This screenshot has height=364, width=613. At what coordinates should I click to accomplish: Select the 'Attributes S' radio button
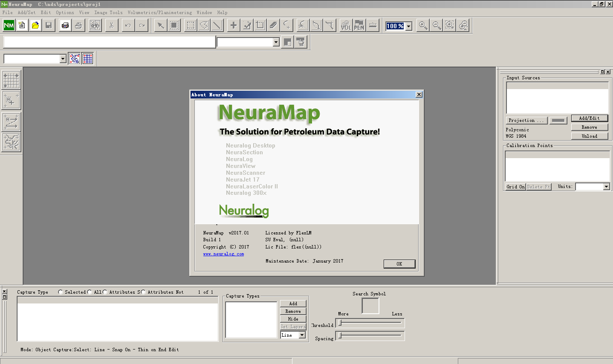pyautogui.click(x=105, y=292)
